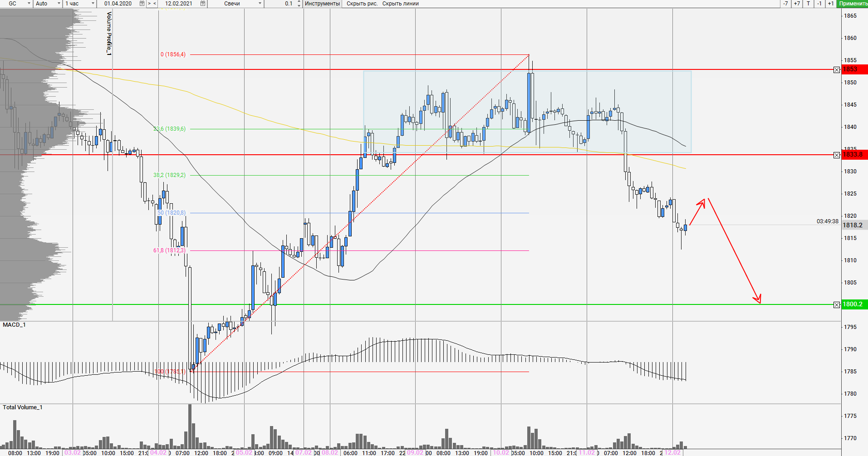The width and height of the screenshot is (868, 456).
Task: Toggle the T button in top bar
Action: click(x=808, y=4)
